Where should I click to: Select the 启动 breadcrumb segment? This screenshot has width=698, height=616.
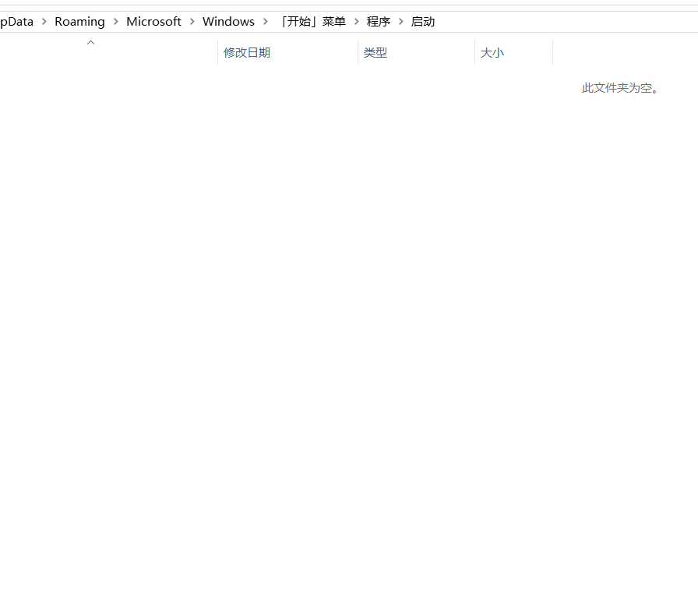pyautogui.click(x=422, y=21)
